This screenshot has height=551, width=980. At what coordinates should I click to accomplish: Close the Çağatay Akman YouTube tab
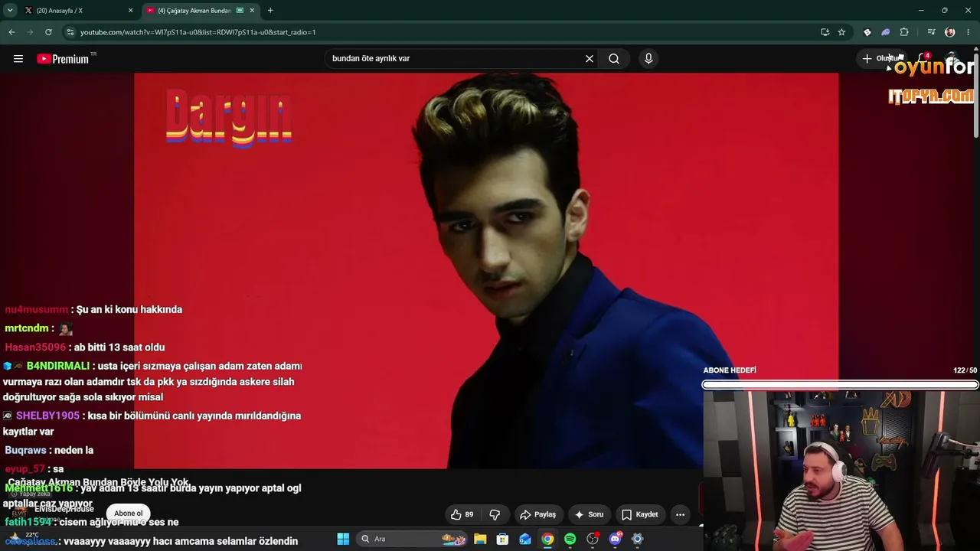point(252,11)
